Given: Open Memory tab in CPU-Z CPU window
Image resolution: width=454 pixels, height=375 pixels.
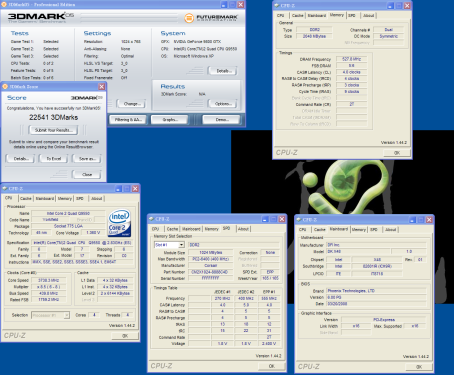Looking at the screenshot, I should click(65, 198).
